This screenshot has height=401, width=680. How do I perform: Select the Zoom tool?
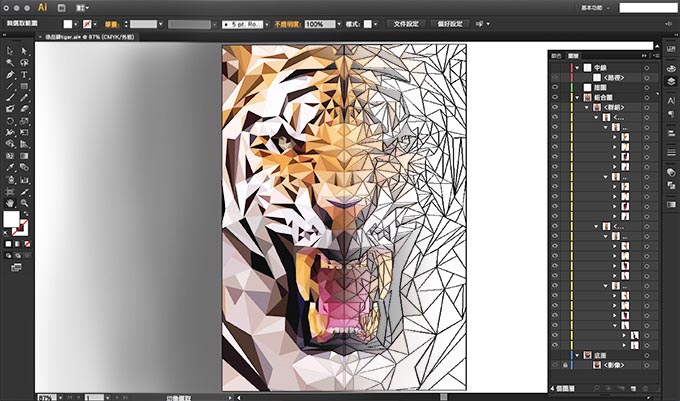click(24, 203)
